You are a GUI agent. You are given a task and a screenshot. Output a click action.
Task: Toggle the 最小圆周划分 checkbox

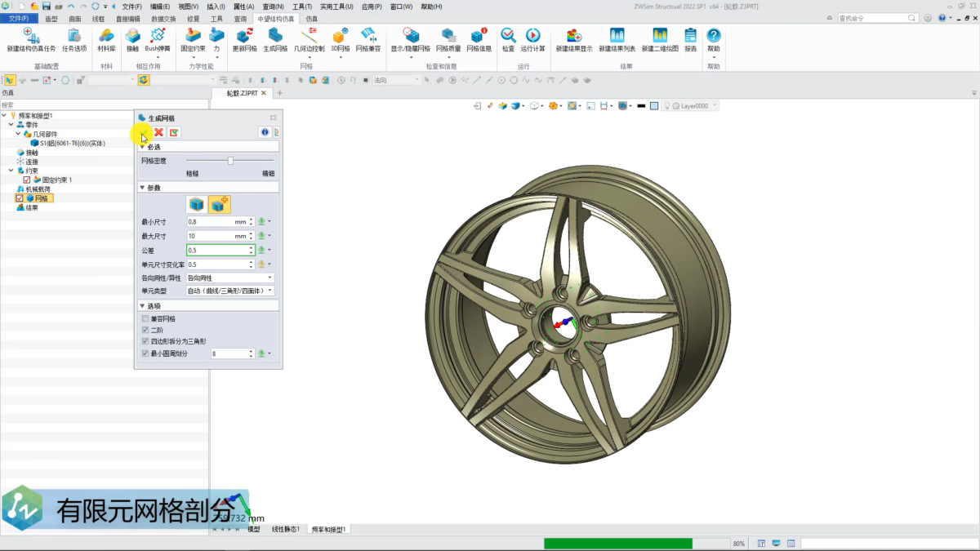(x=145, y=353)
